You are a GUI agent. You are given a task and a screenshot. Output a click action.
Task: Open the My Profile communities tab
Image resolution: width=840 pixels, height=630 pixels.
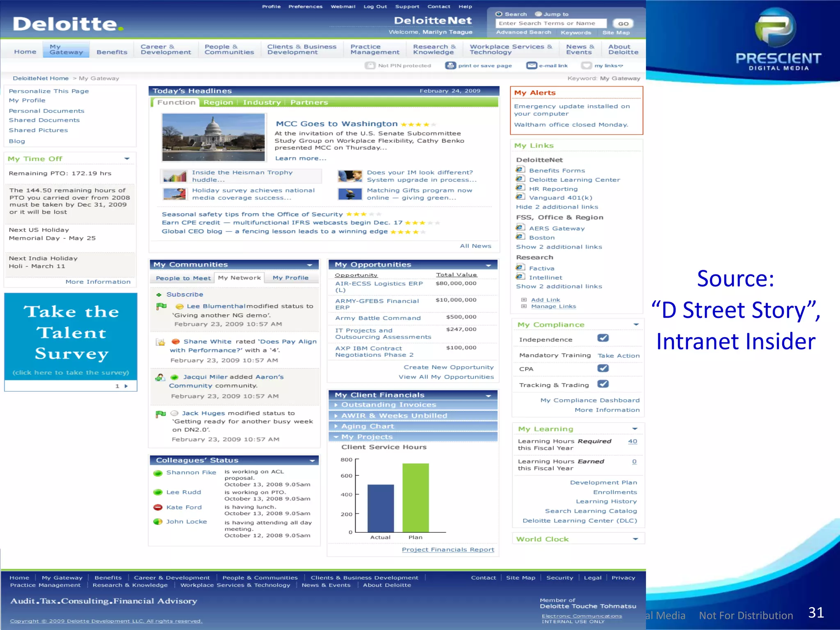pos(290,278)
